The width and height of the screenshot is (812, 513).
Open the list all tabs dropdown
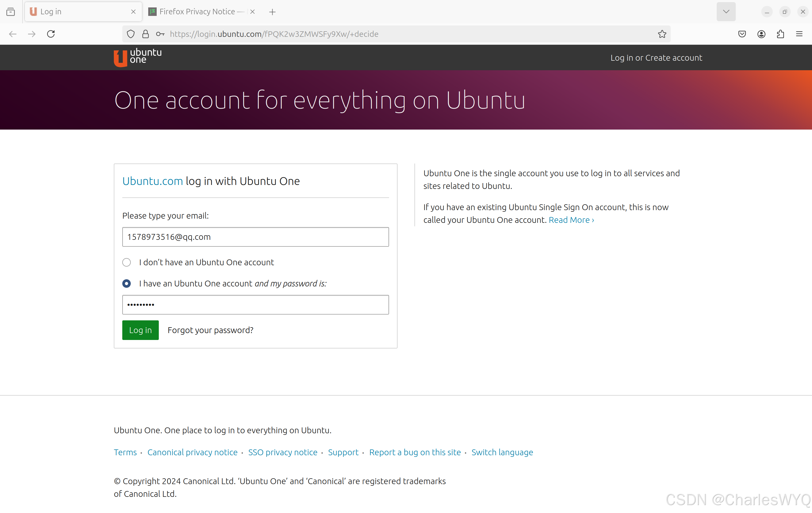click(x=726, y=11)
